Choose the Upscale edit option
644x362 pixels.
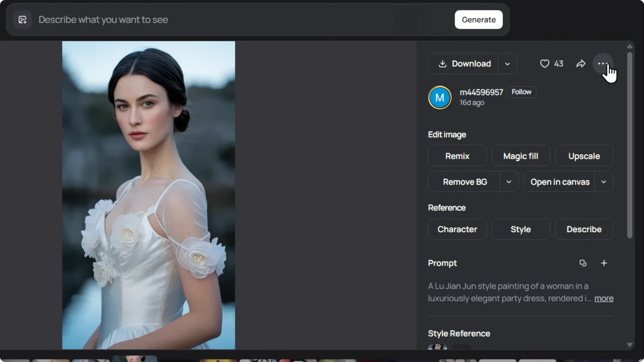[x=584, y=156]
